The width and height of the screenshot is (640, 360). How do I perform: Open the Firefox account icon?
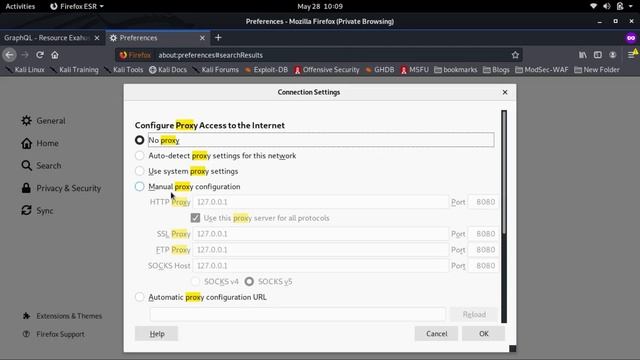(613, 55)
